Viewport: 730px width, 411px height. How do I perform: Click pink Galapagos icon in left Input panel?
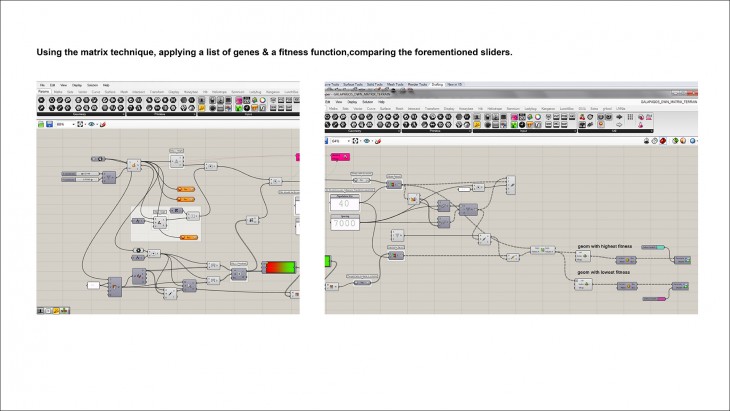239,100
